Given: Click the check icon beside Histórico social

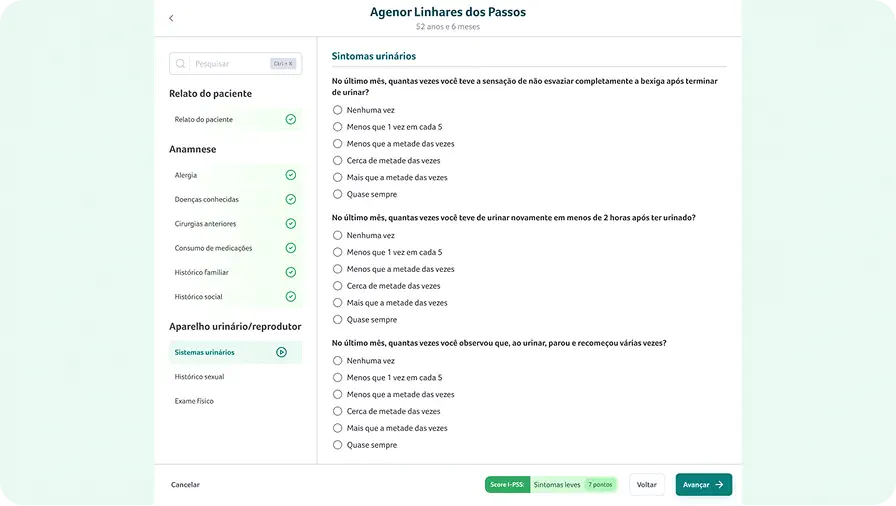Looking at the screenshot, I should (x=290, y=296).
